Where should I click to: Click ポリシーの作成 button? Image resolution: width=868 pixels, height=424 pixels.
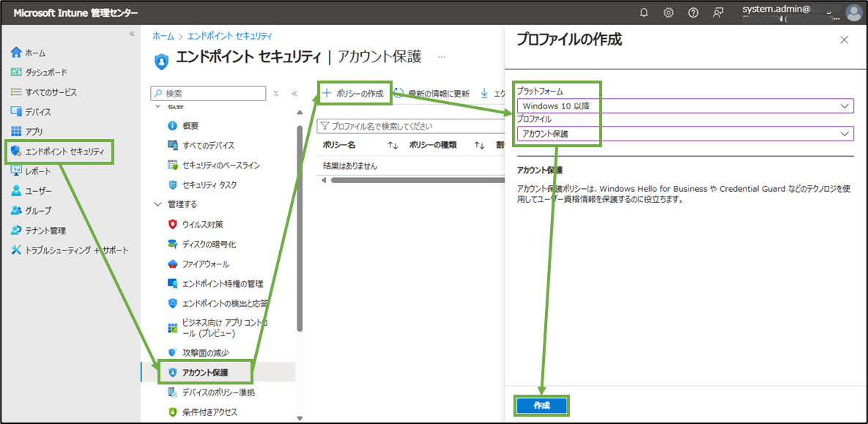[x=355, y=94]
